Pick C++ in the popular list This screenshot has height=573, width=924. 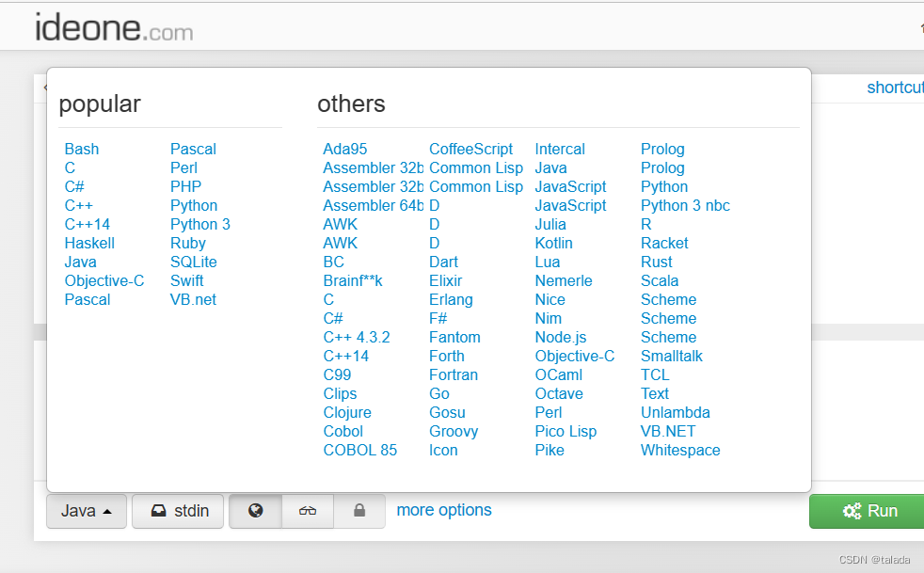click(79, 206)
